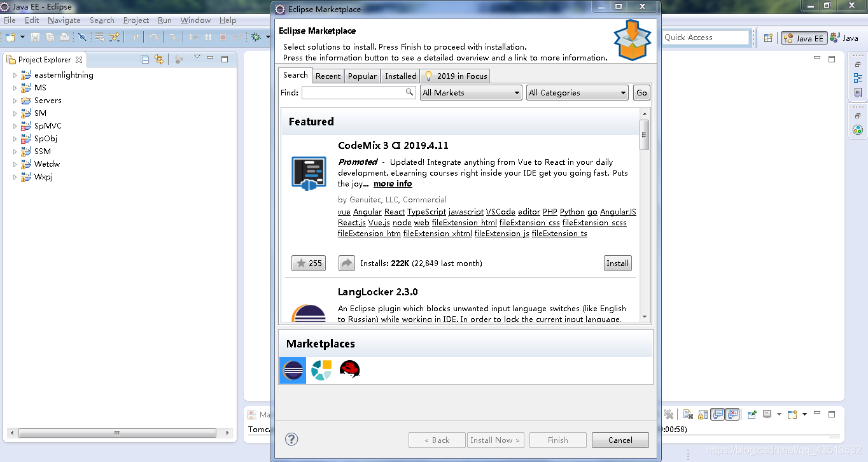The height and width of the screenshot is (462, 868).
Task: Click the Open Perspective icon
Action: [768, 38]
